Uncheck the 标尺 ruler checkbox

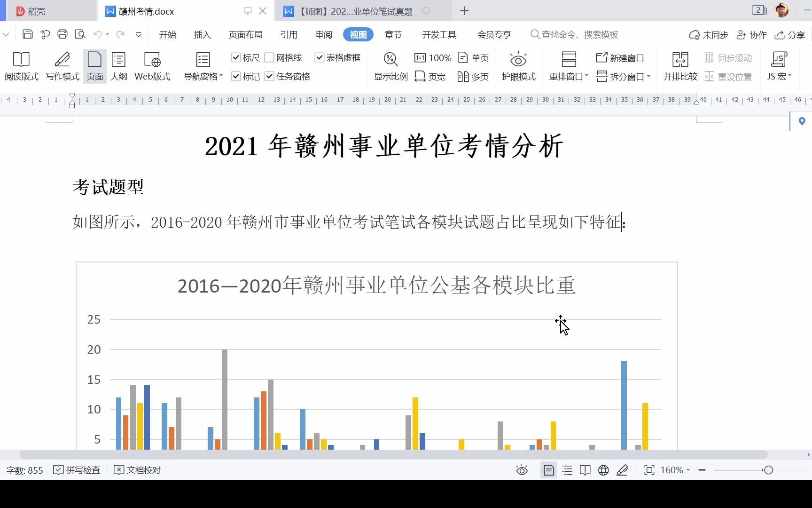pyautogui.click(x=236, y=57)
